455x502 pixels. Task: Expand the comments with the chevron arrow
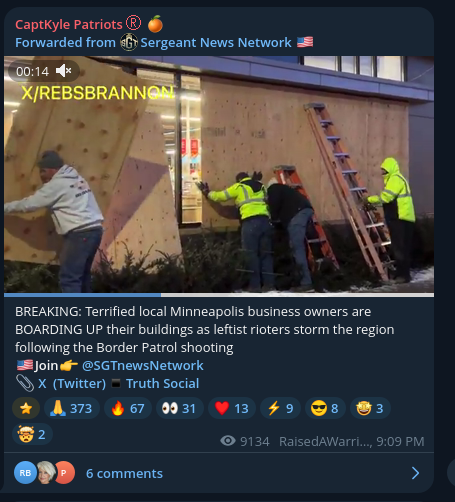(415, 473)
